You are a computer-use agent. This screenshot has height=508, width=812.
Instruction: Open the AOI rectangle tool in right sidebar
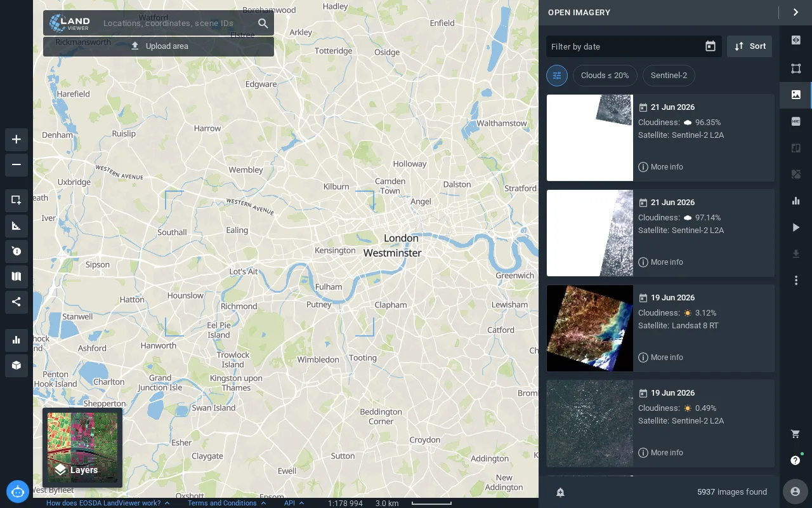(x=796, y=68)
